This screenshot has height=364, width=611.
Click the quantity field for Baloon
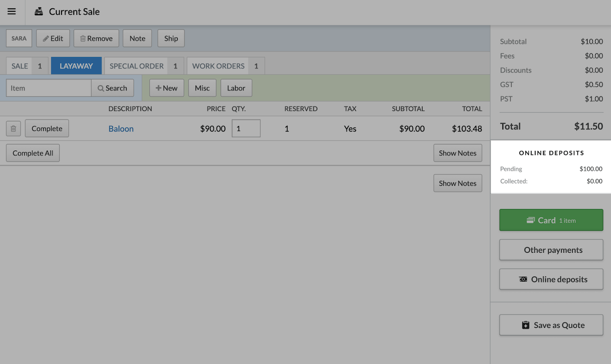click(246, 129)
